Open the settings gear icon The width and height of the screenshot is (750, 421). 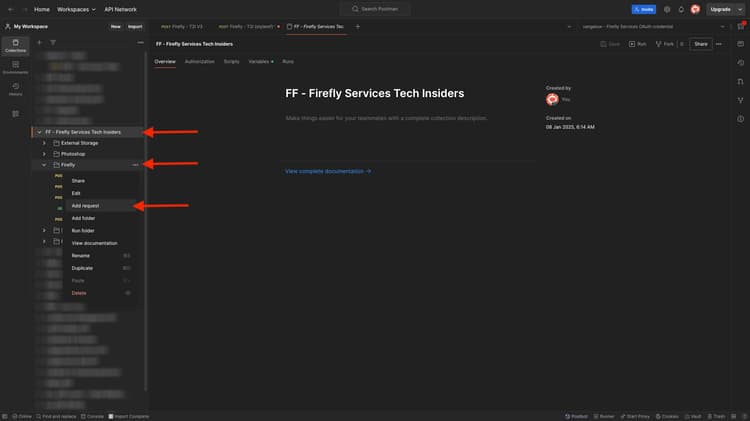click(667, 9)
